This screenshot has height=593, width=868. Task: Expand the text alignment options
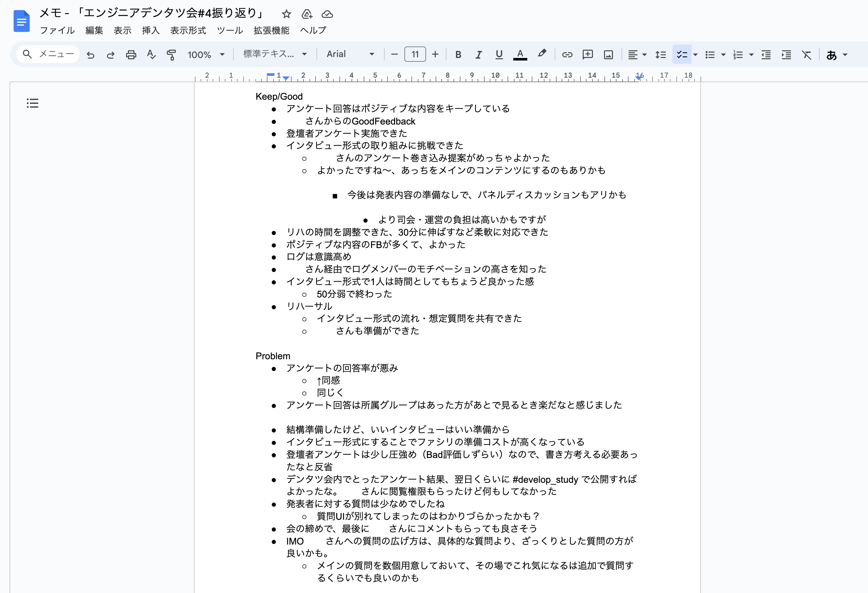tap(644, 54)
